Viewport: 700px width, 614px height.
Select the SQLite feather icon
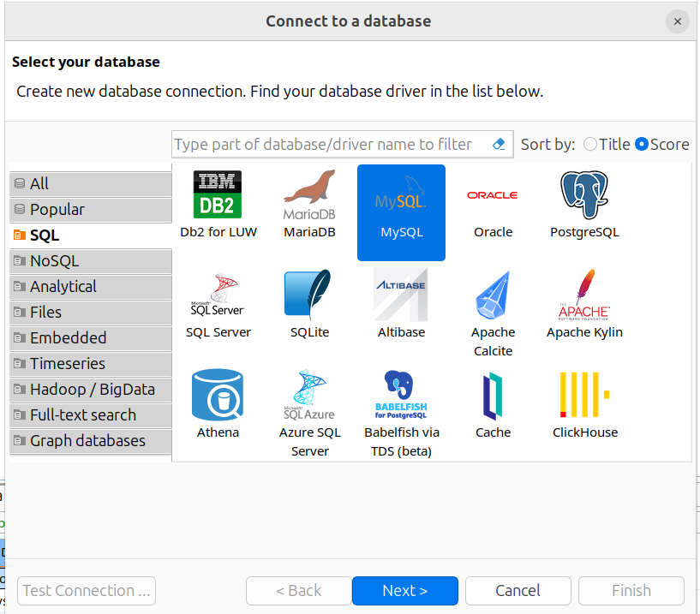309,295
